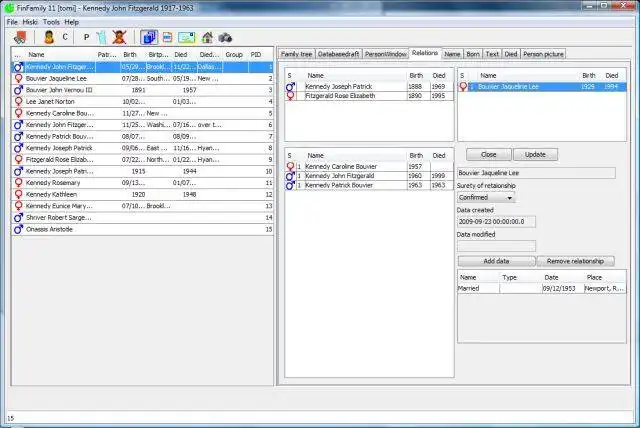Screen dimensions: 640x428
Task: Switch to the Databasedraft tab
Action: tap(339, 54)
